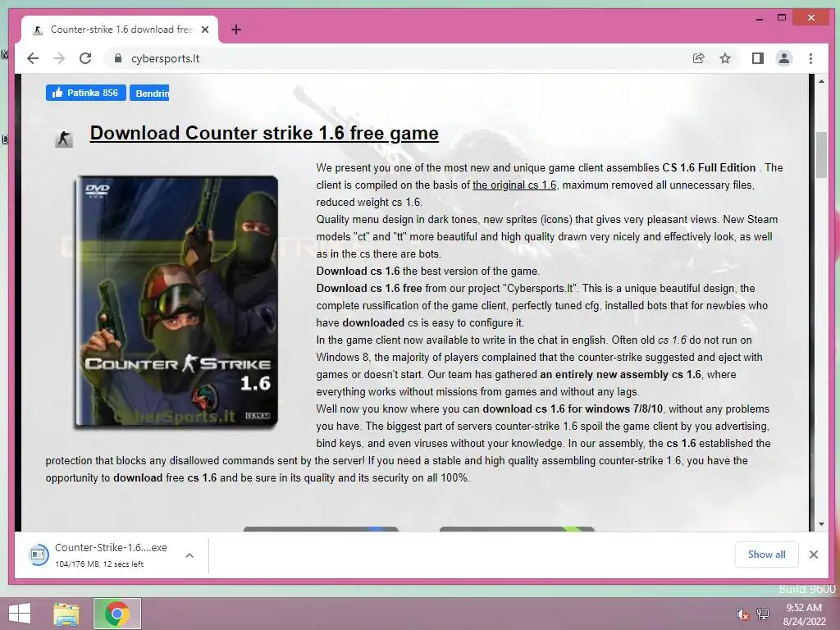Maximize the Chrome window
The width and height of the screenshot is (840, 630).
[782, 18]
